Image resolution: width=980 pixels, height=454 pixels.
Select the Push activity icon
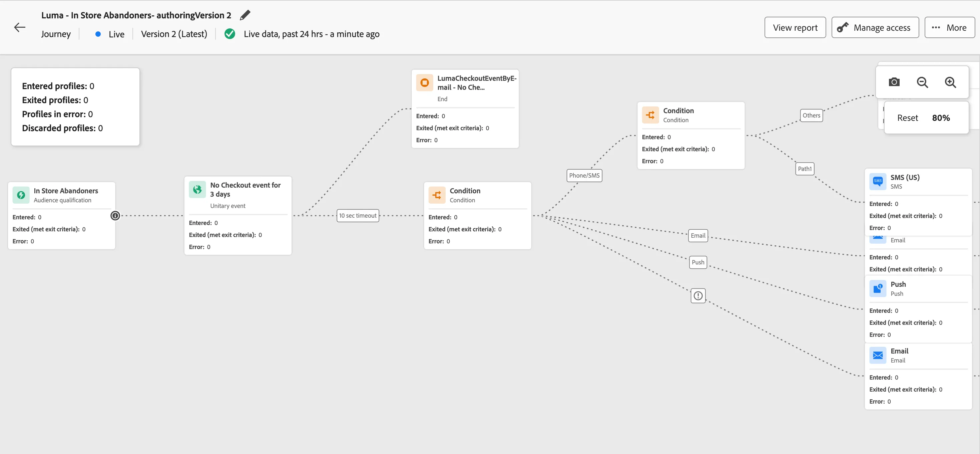coord(878,289)
